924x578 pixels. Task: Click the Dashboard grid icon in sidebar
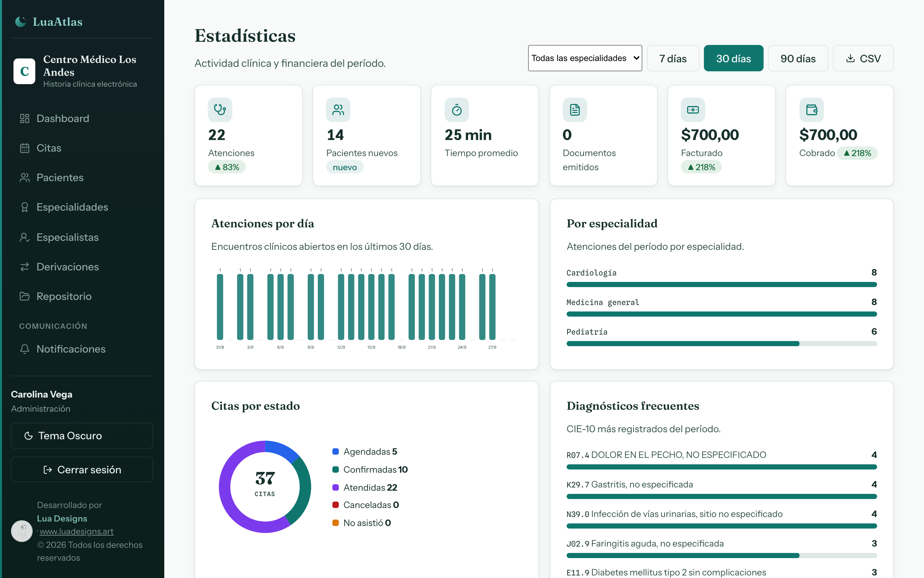pyautogui.click(x=25, y=118)
